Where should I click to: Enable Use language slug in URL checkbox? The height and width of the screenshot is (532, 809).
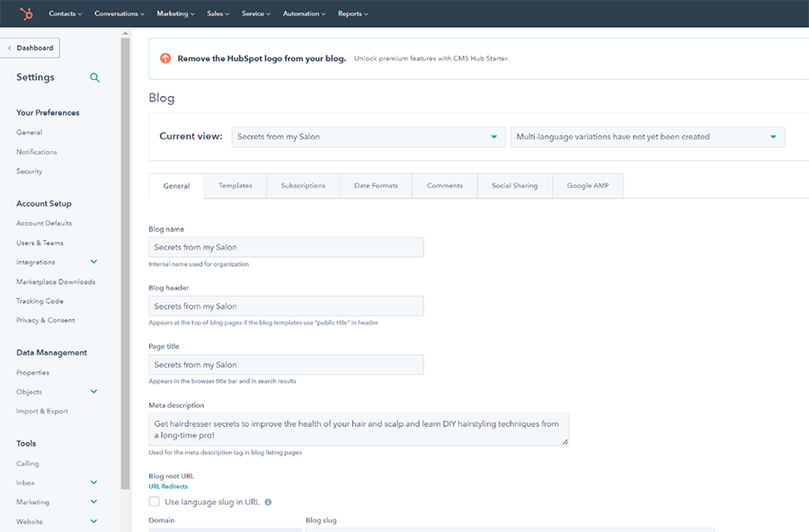tap(154, 501)
